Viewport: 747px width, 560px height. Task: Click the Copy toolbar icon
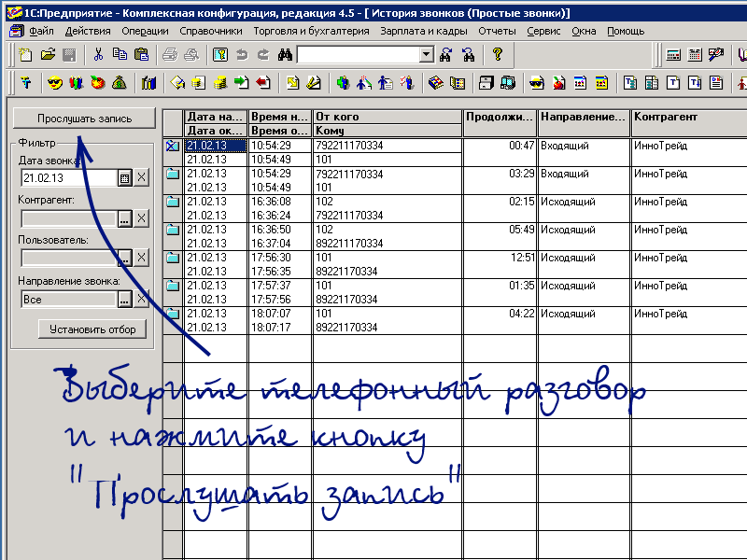tap(120, 55)
